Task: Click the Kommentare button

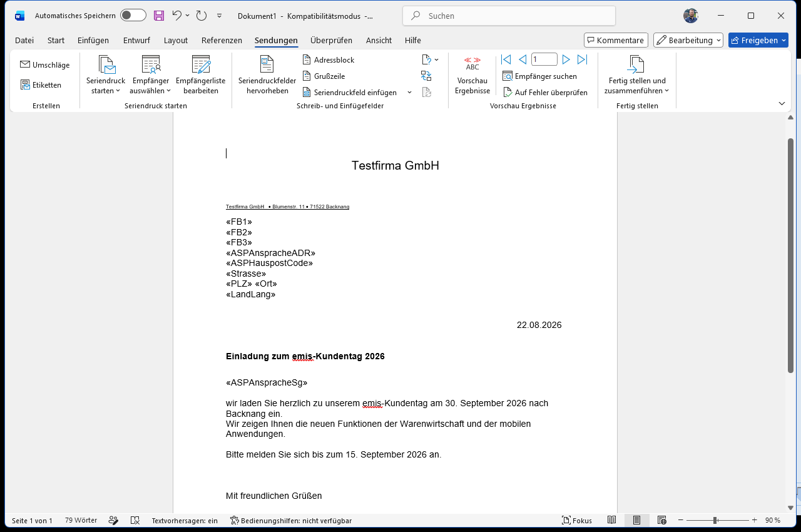Action: point(616,40)
